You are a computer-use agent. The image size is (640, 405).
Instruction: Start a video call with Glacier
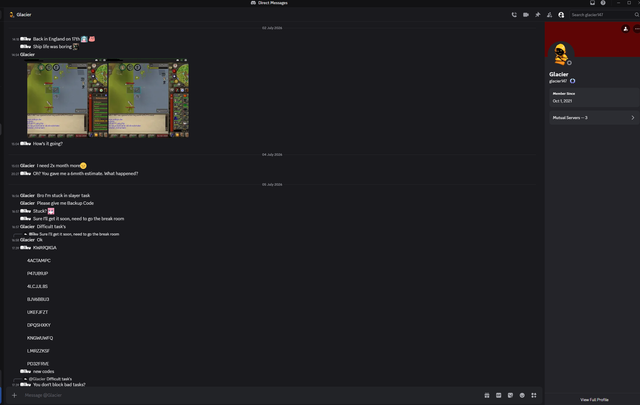pyautogui.click(x=526, y=15)
